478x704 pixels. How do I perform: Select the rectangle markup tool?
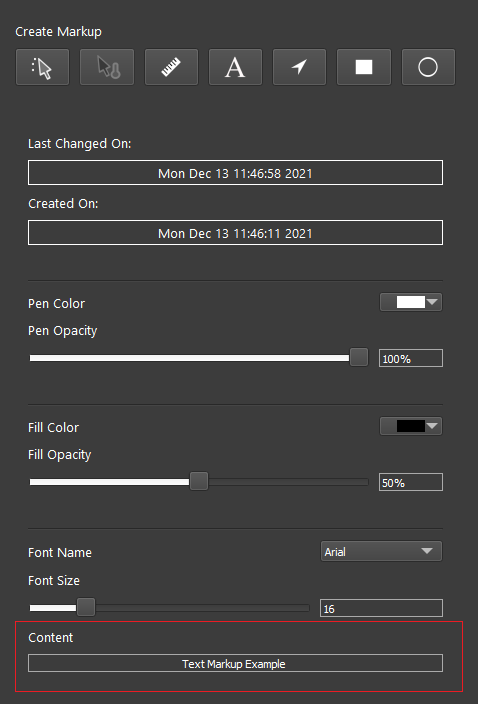pyautogui.click(x=364, y=67)
